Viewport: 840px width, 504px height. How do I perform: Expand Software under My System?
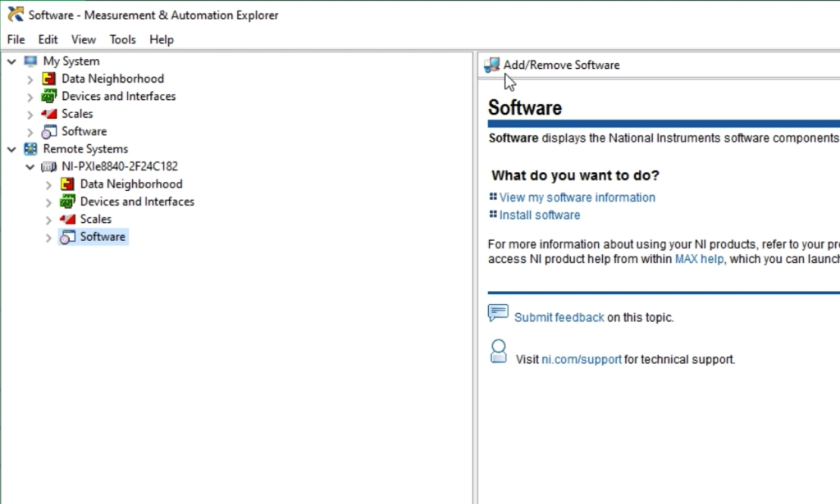[x=30, y=132]
